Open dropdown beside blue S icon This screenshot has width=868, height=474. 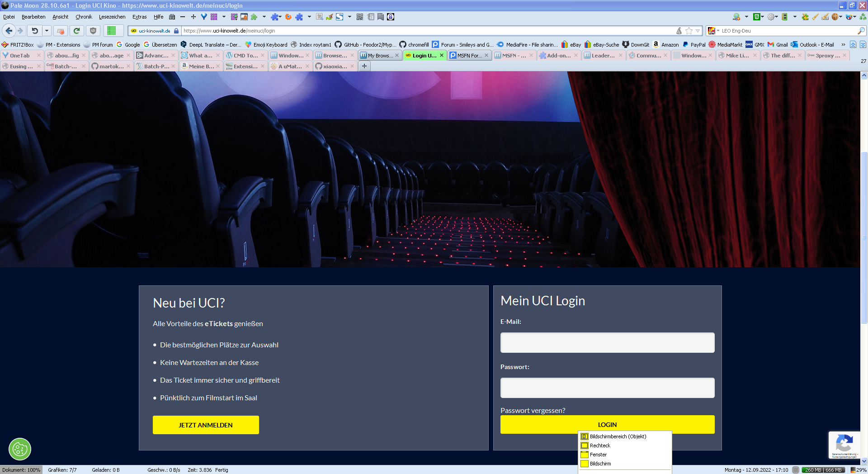[x=349, y=17]
